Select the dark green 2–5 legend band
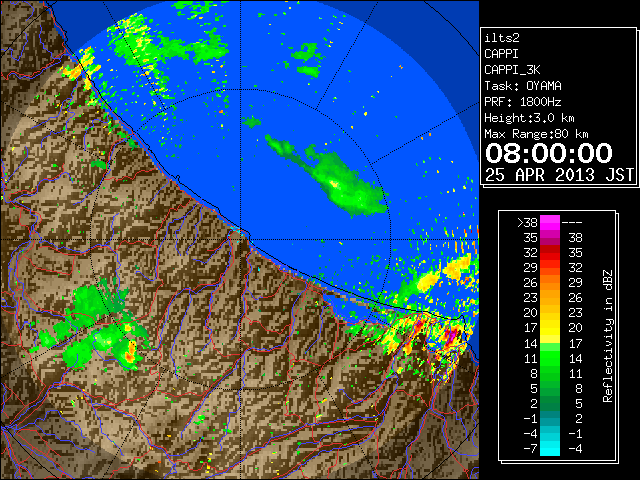The image size is (640, 480). [550, 403]
